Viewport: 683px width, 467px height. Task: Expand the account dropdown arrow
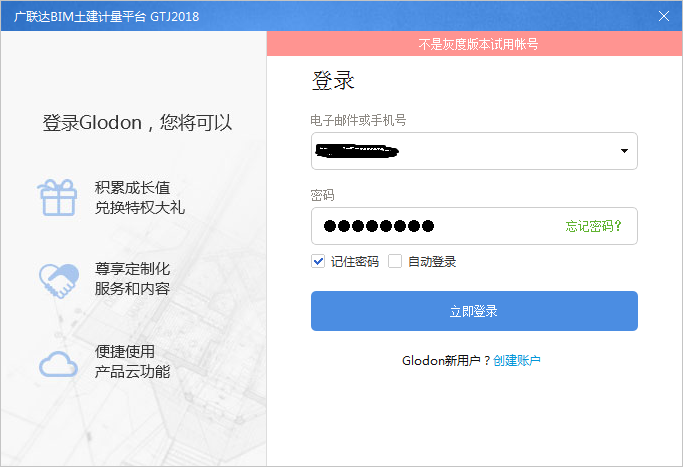(624, 151)
